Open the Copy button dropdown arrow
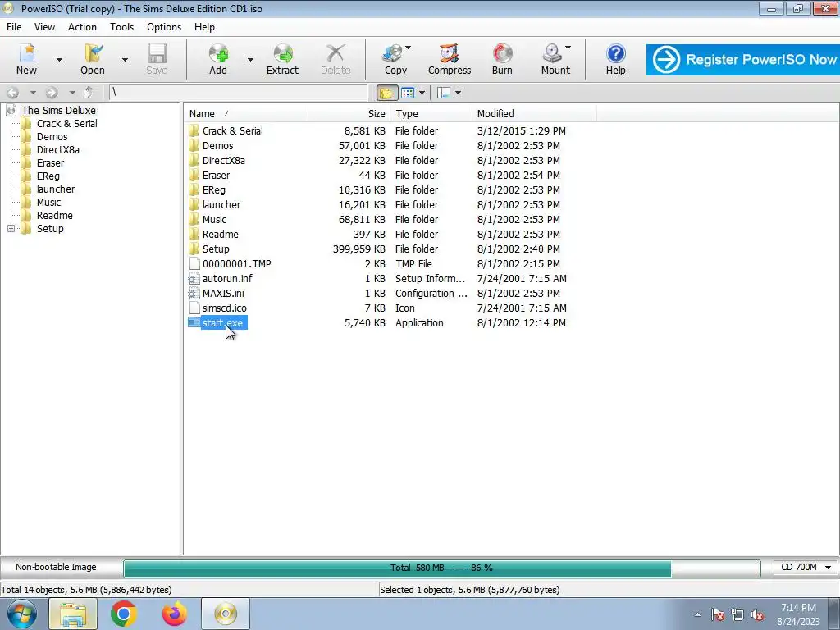 (409, 48)
